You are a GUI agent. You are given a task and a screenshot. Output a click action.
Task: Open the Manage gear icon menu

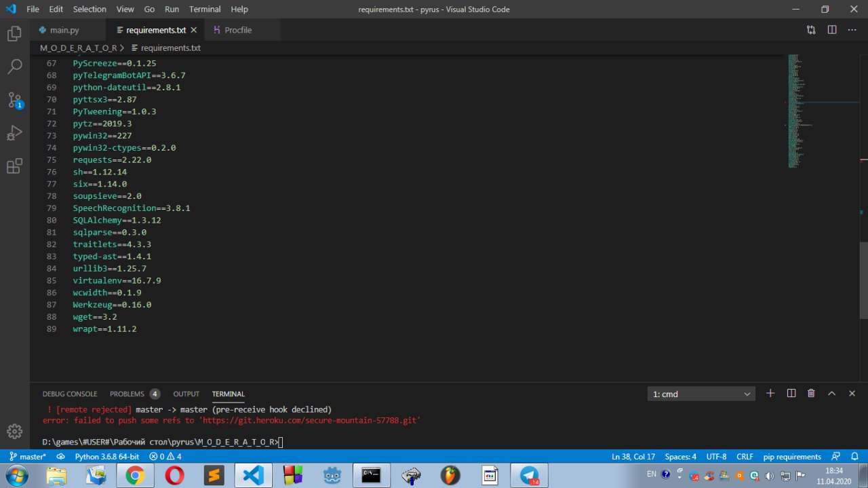[14, 431]
